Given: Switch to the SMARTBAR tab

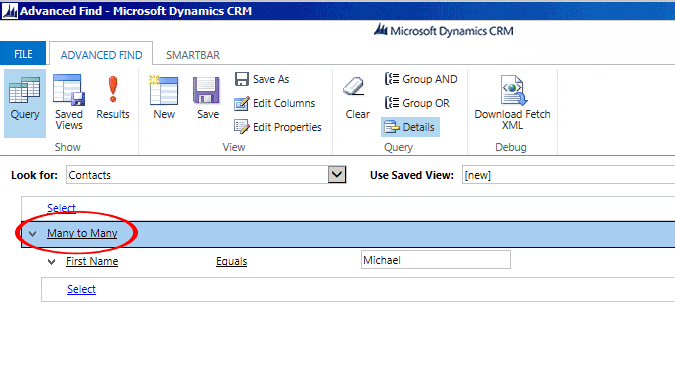Looking at the screenshot, I should point(193,55).
